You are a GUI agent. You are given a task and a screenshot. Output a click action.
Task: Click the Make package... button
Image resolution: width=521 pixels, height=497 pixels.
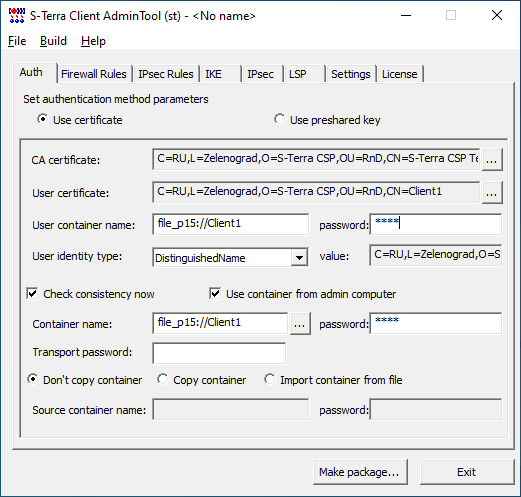pos(360,472)
